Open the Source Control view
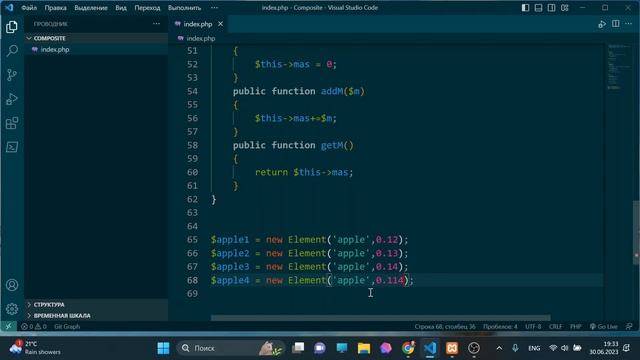The width and height of the screenshot is (640, 360). (12, 75)
